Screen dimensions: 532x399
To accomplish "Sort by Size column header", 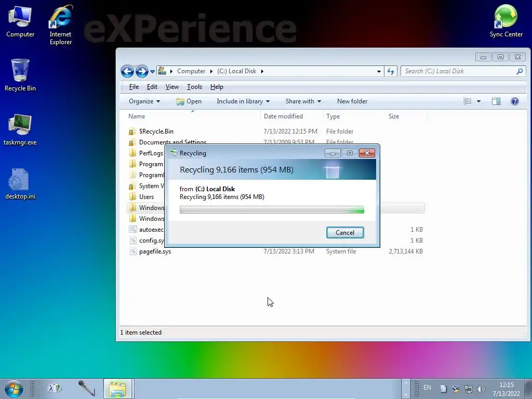I will coord(394,116).
